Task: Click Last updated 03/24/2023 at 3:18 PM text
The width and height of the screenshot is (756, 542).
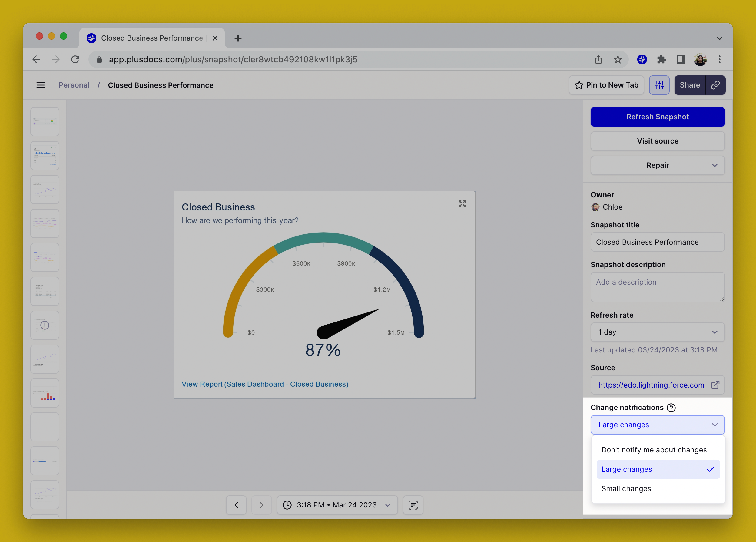Action: [x=654, y=350]
